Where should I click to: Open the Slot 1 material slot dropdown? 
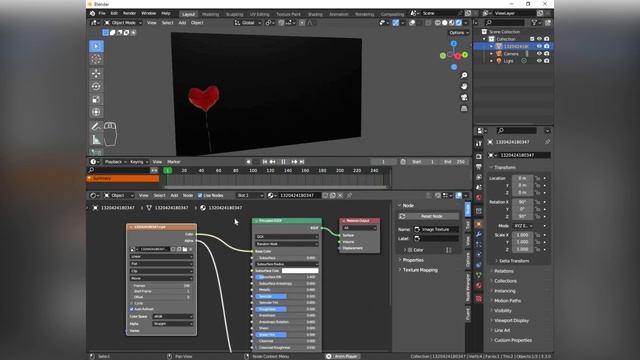pos(250,196)
